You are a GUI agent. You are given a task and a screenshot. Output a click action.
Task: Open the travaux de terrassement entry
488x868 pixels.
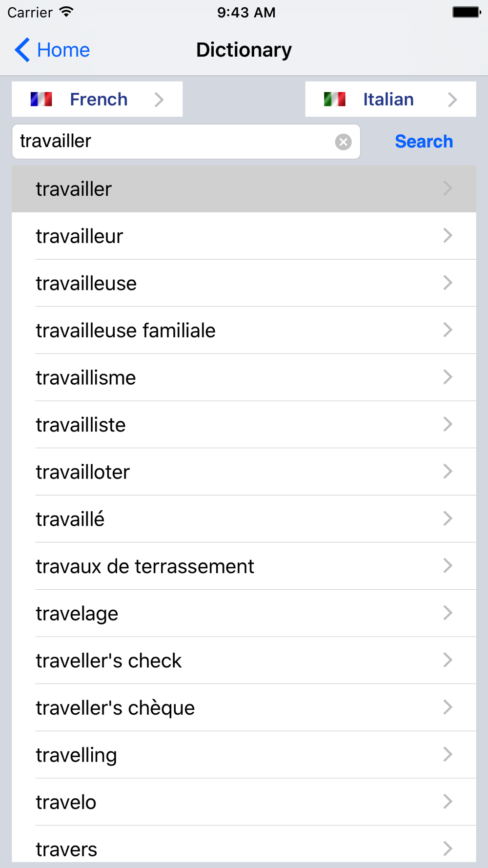pyautogui.click(x=244, y=566)
